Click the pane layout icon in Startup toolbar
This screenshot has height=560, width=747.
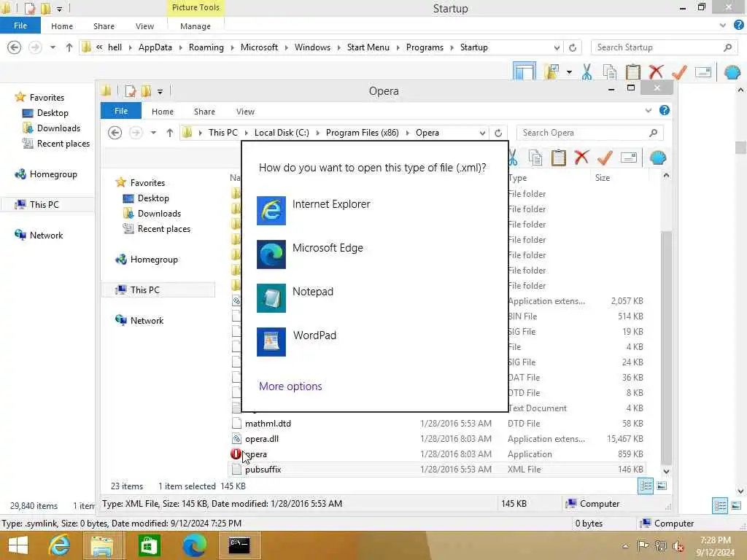point(524,71)
